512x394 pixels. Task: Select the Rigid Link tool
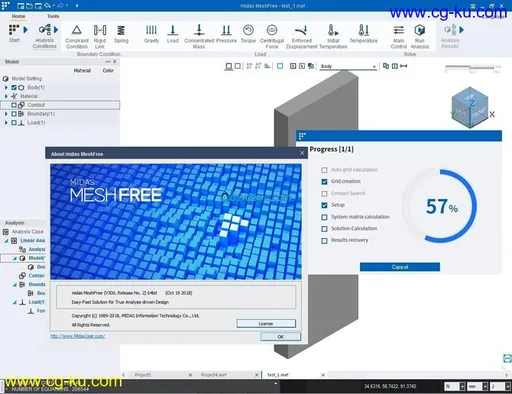(x=100, y=36)
